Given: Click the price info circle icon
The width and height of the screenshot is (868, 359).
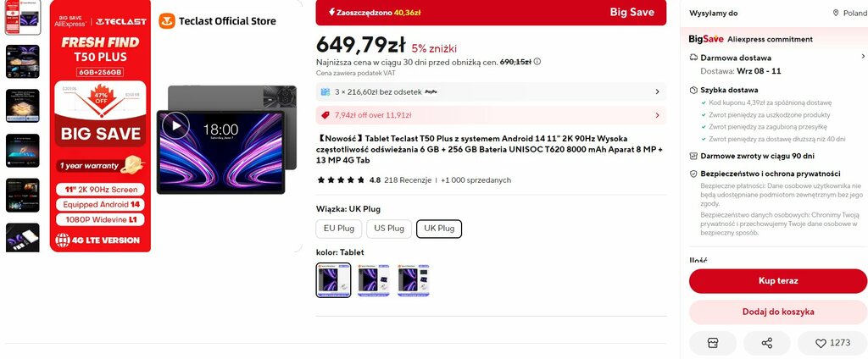Looking at the screenshot, I should [x=537, y=62].
